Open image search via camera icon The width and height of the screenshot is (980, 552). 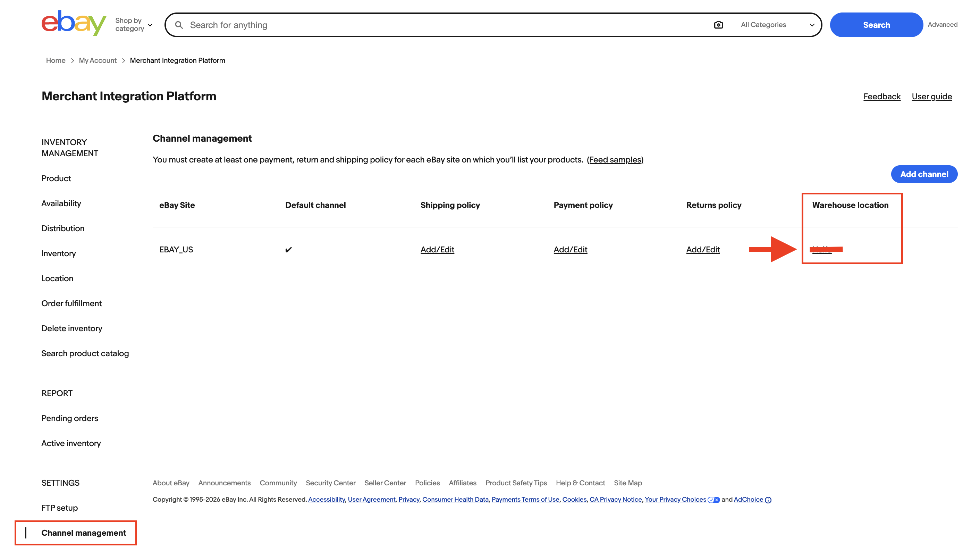718,25
